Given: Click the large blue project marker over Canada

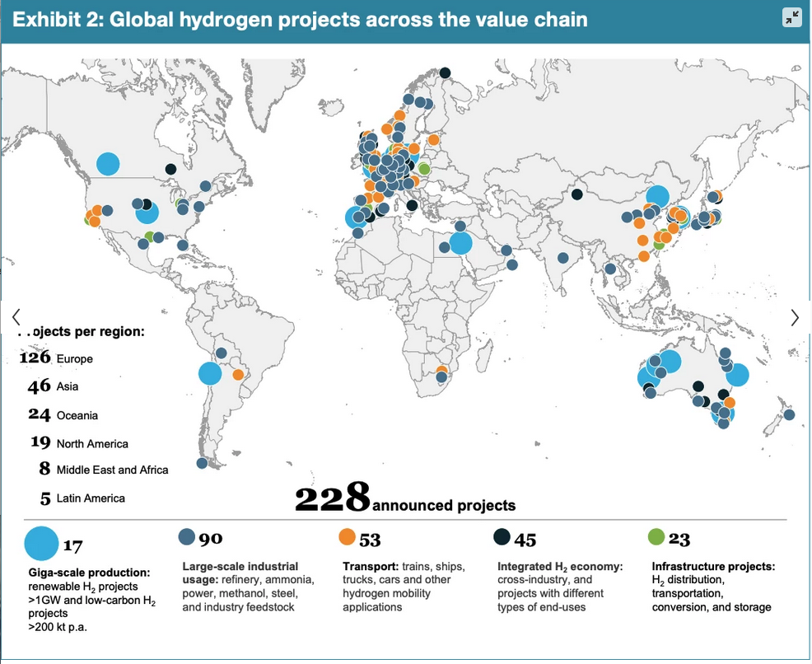Looking at the screenshot, I should tap(107, 164).
